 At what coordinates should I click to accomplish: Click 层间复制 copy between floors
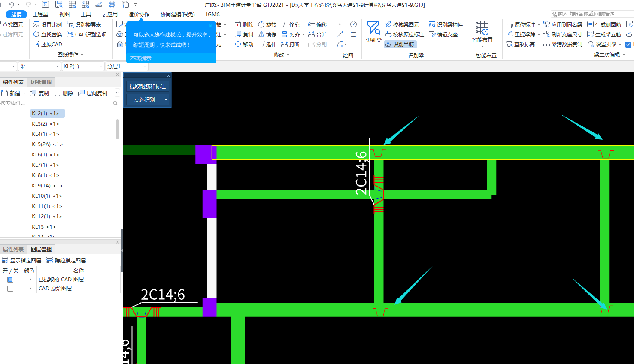point(93,93)
